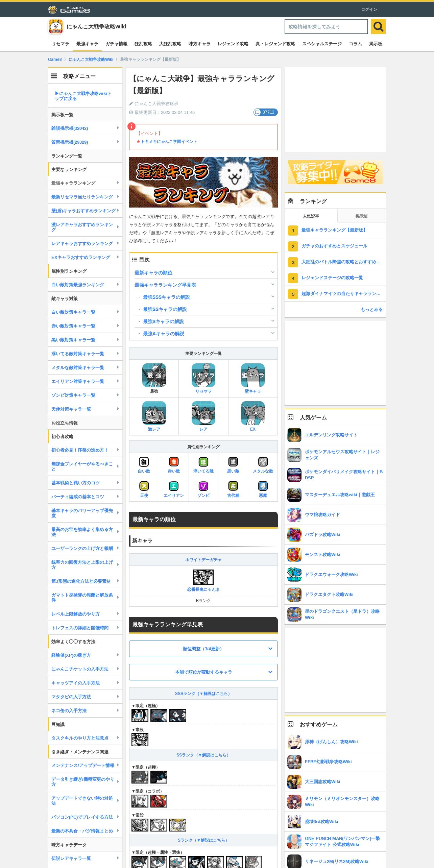Click SSSランク 解説はこちら header link
This screenshot has height=868, width=434.
(203, 694)
